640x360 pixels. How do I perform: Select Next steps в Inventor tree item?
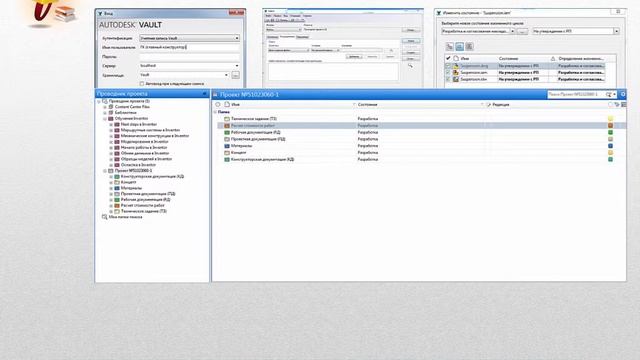pyautogui.click(x=139, y=124)
